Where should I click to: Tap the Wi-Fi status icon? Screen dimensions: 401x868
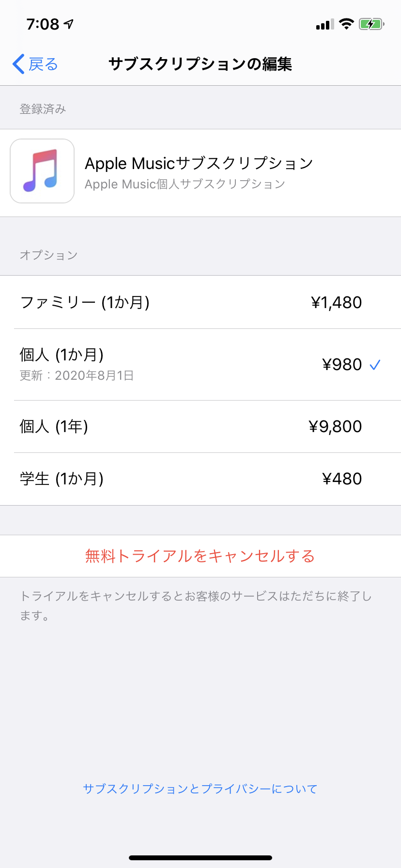click(346, 24)
